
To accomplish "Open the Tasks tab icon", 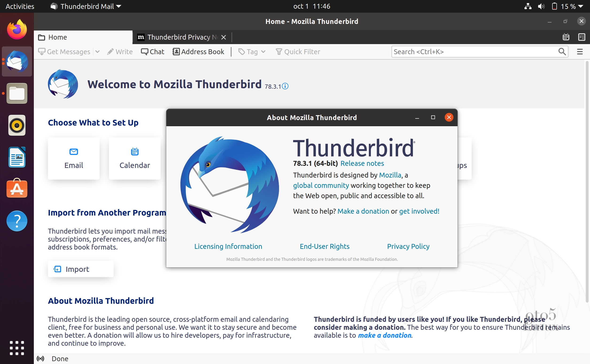I will click(x=582, y=37).
